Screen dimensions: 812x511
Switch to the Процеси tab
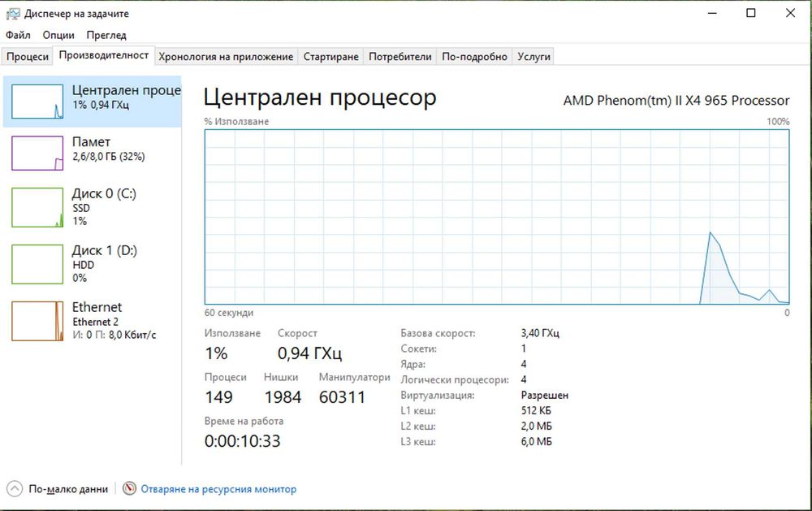[x=28, y=57]
